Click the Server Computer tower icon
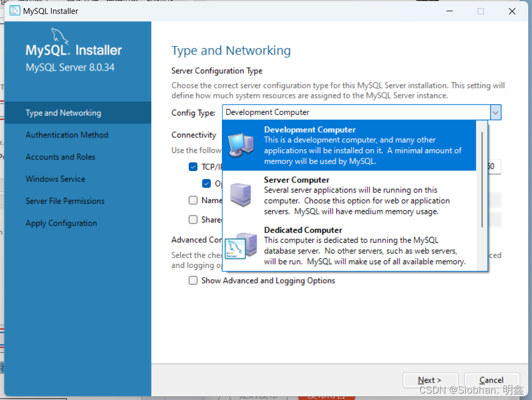The image size is (532, 400). [x=241, y=195]
